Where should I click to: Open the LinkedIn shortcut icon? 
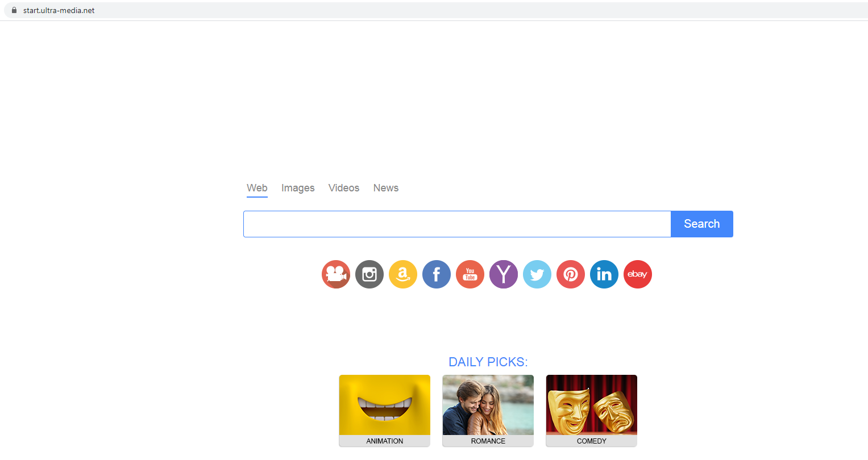click(x=604, y=274)
